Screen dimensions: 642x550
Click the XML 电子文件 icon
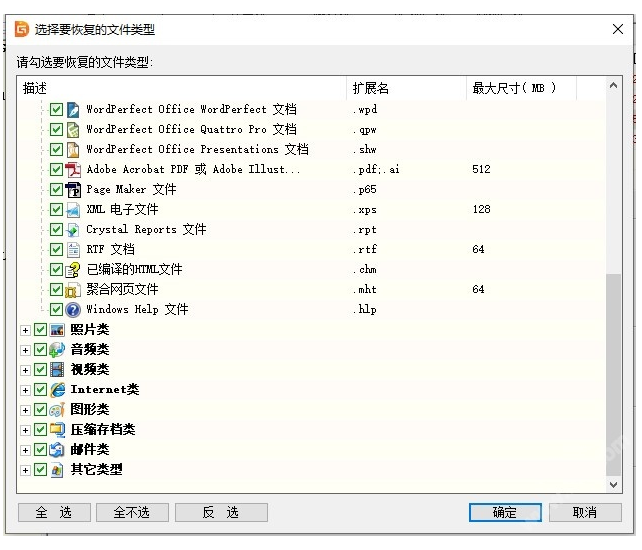[x=73, y=210]
